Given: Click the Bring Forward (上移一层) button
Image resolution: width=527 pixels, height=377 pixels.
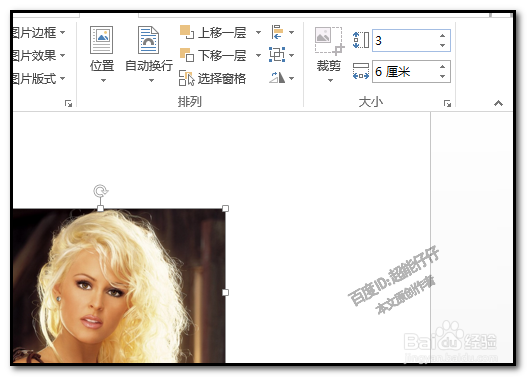Looking at the screenshot, I should tap(213, 33).
